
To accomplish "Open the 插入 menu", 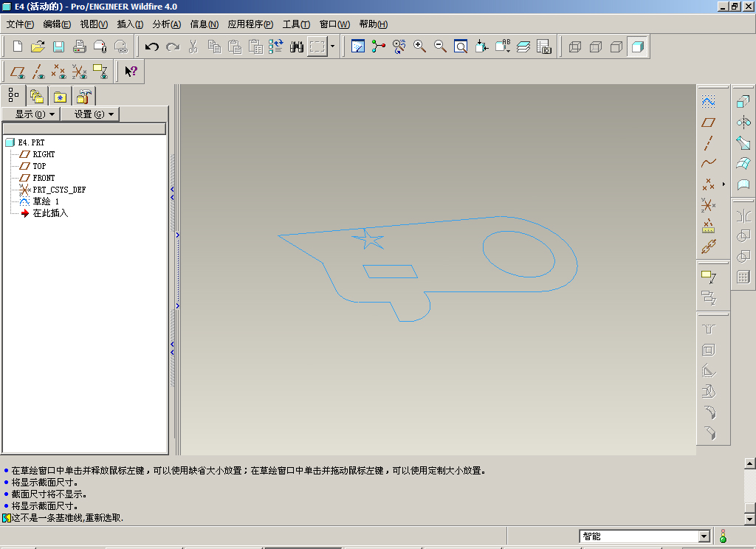I will pyautogui.click(x=130, y=24).
